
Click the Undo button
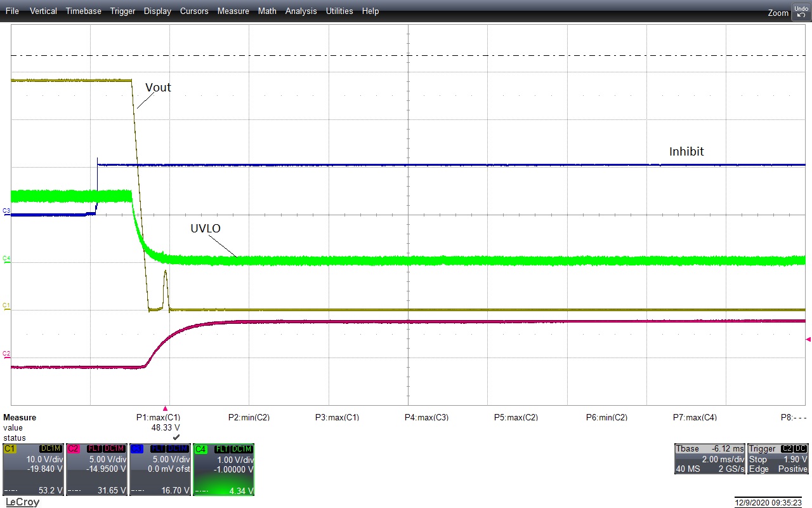click(801, 11)
